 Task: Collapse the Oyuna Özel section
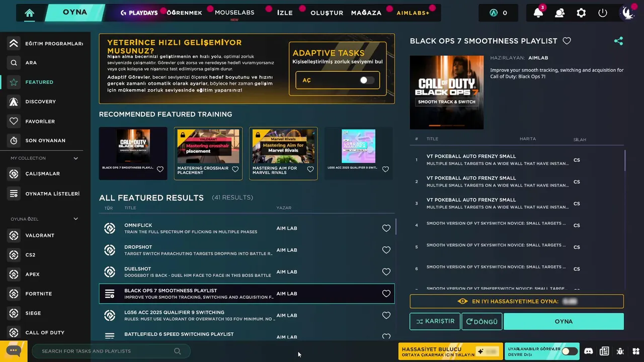point(76,219)
